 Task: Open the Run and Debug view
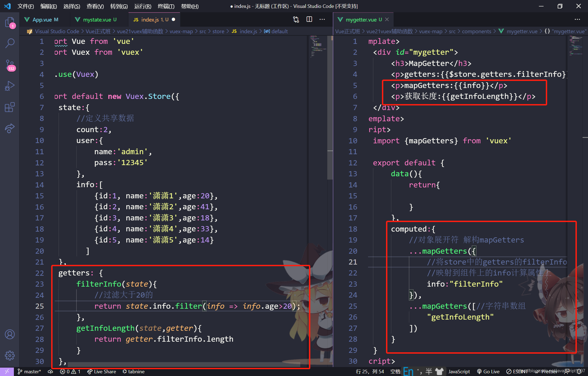click(x=10, y=86)
